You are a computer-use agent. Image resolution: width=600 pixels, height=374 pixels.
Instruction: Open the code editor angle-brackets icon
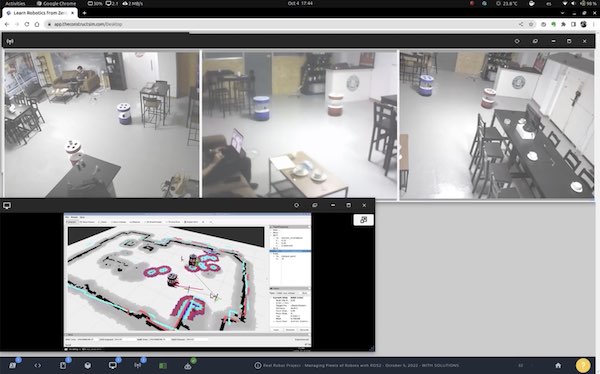coord(38,365)
